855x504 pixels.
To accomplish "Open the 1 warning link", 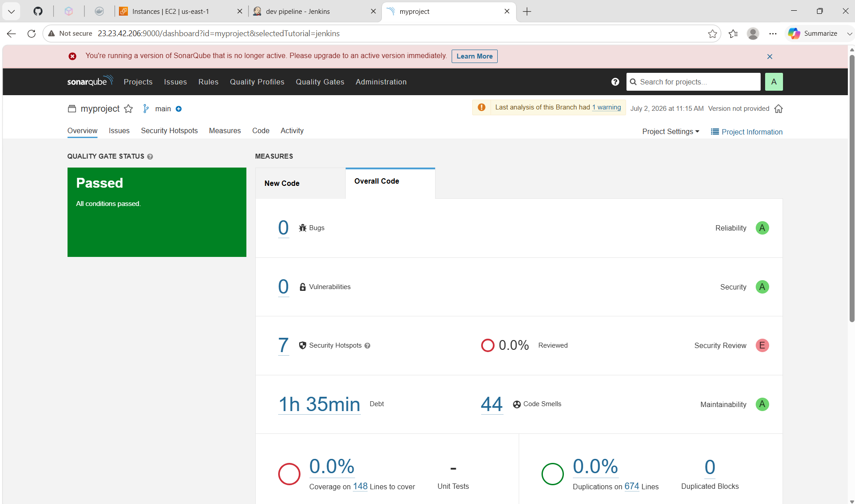I will [x=607, y=107].
